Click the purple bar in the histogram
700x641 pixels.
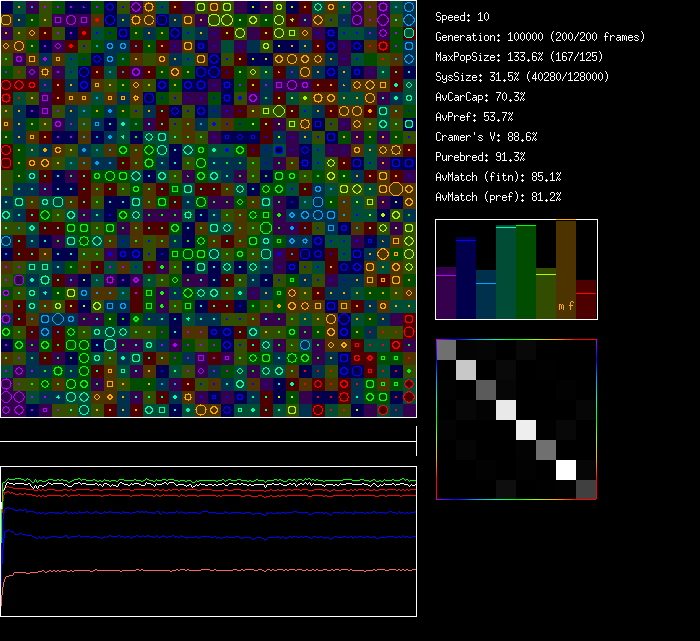pyautogui.click(x=446, y=293)
